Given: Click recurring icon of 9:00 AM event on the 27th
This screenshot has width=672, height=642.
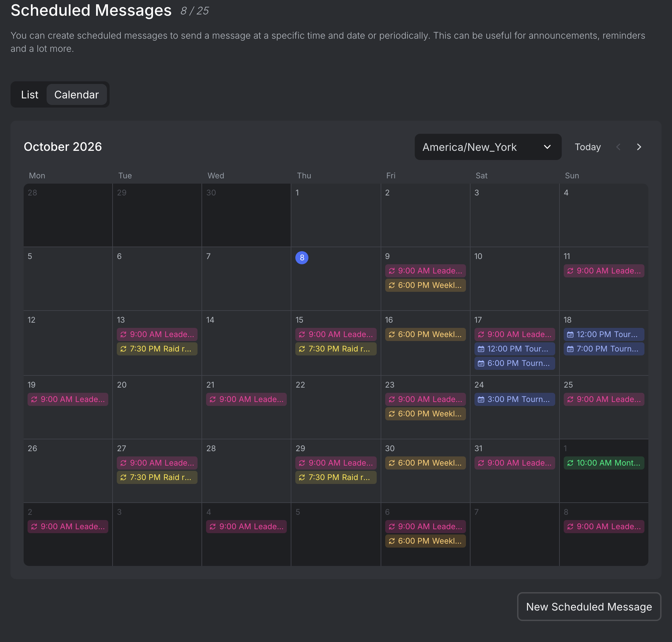Looking at the screenshot, I should click(123, 463).
